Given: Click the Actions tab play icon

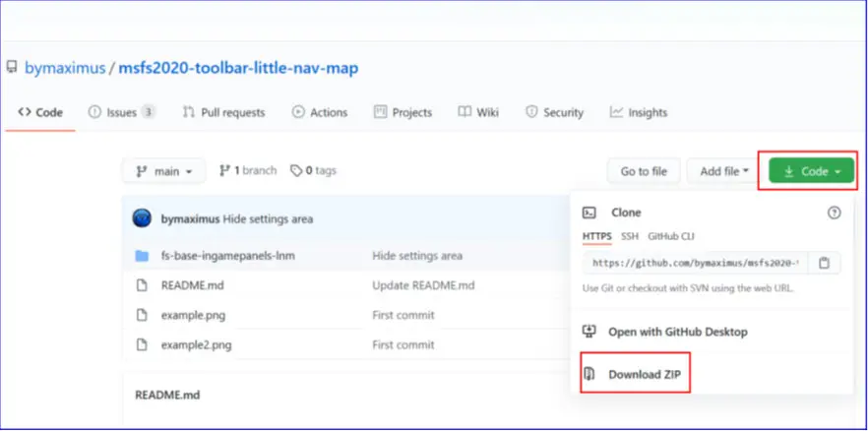Looking at the screenshot, I should click(298, 112).
